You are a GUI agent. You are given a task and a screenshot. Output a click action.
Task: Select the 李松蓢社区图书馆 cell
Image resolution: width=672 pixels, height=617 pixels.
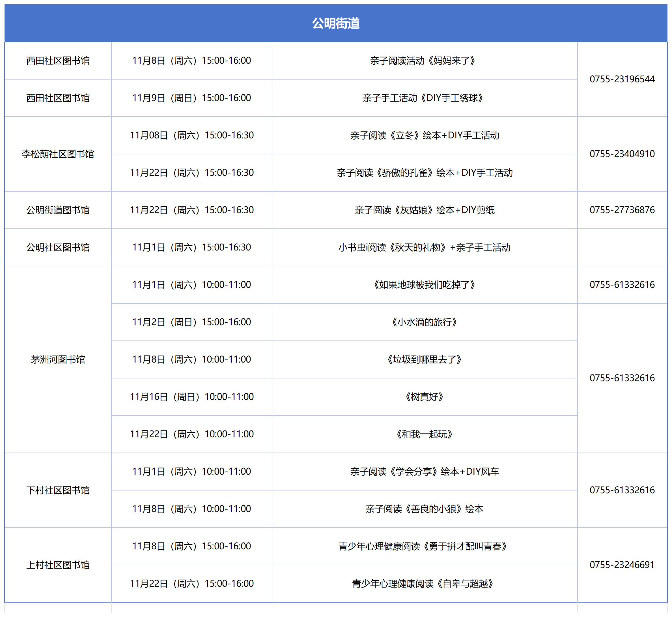click(58, 154)
